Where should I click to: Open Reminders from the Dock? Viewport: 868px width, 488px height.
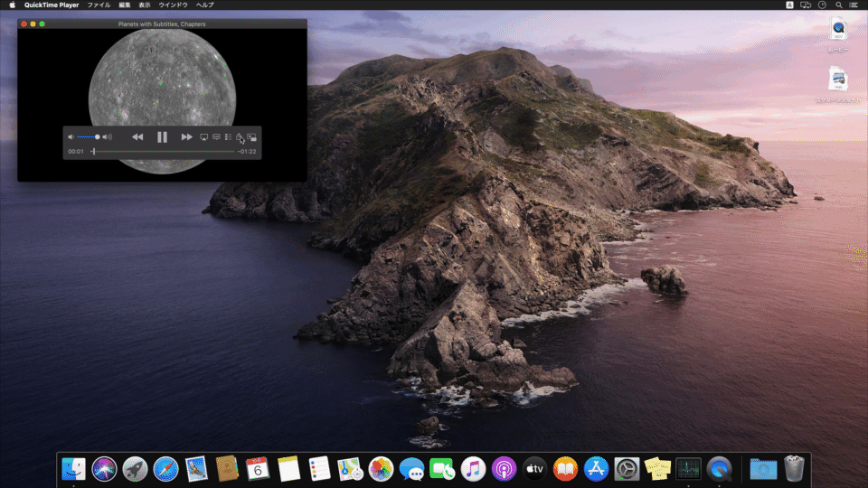[x=319, y=469]
